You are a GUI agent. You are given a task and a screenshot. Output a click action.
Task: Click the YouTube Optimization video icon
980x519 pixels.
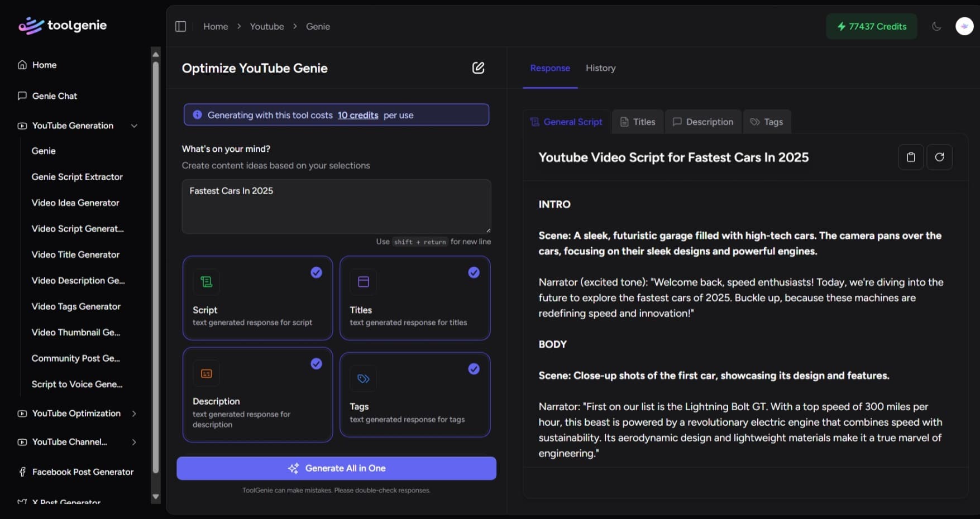tap(22, 414)
